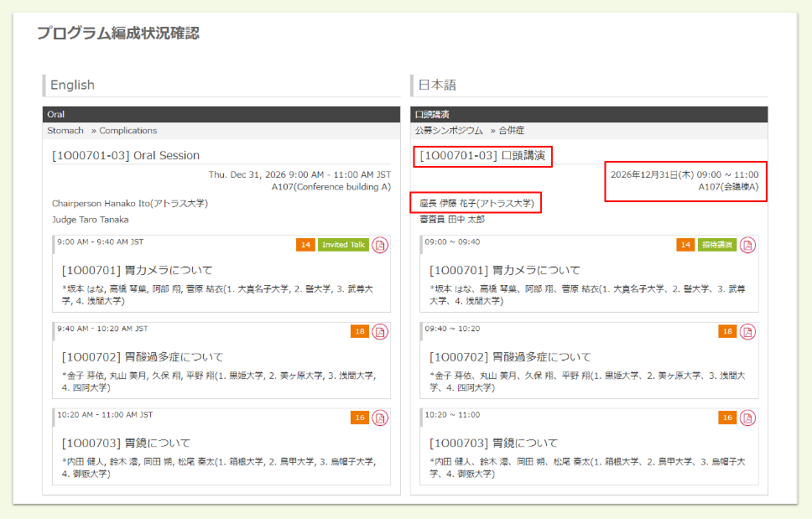Image resolution: width=812 pixels, height=519 pixels.
Task: Open PDF icon for 09:40 ~ 10:20 Japanese talk
Action: [747, 331]
